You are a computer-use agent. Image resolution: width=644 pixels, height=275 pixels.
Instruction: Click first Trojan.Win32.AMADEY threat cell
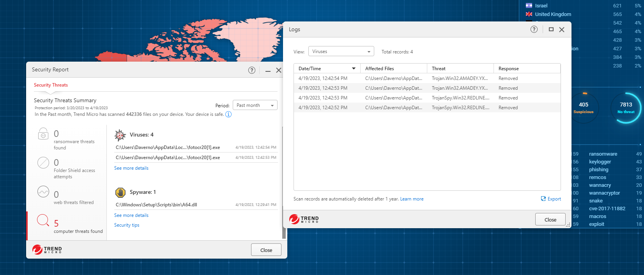(460, 78)
